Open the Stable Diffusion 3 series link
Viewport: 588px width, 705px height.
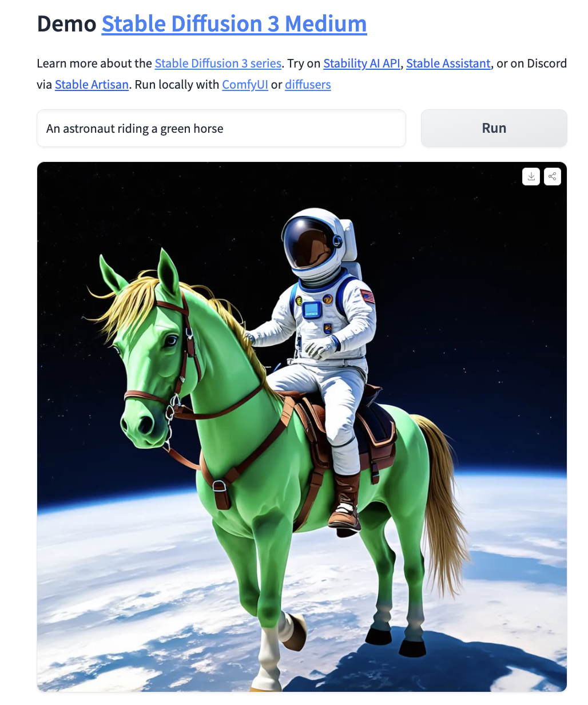218,64
